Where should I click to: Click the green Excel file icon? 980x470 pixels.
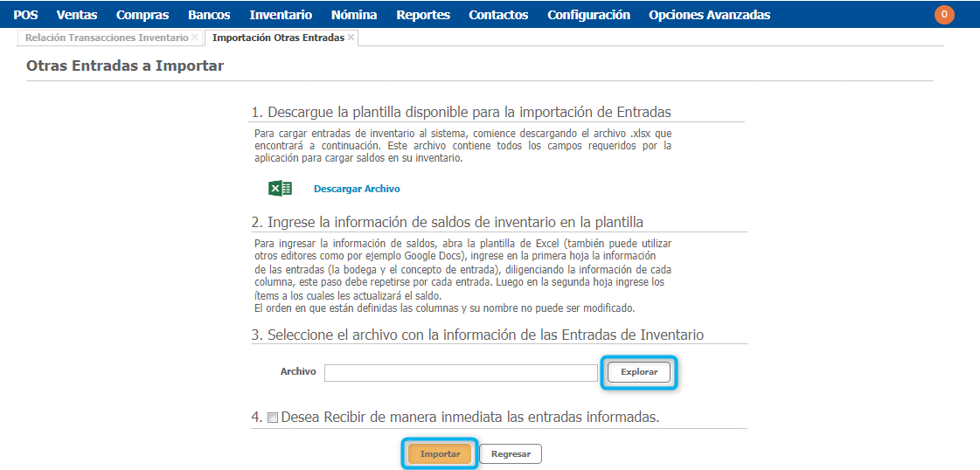pyautogui.click(x=280, y=189)
